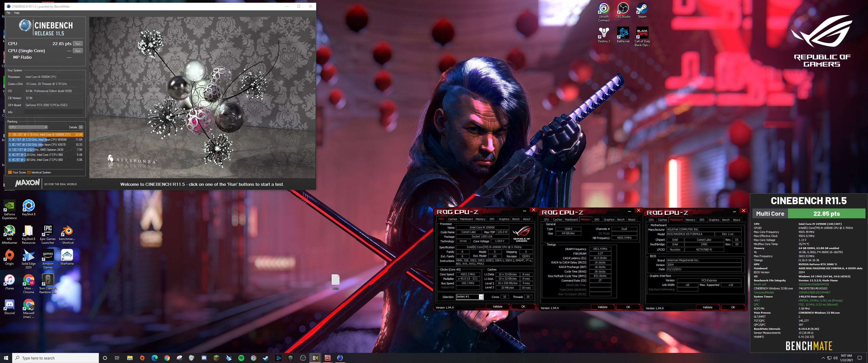This screenshot has height=363, width=868.
Task: Open the Cinebench File menu
Action: [x=8, y=13]
